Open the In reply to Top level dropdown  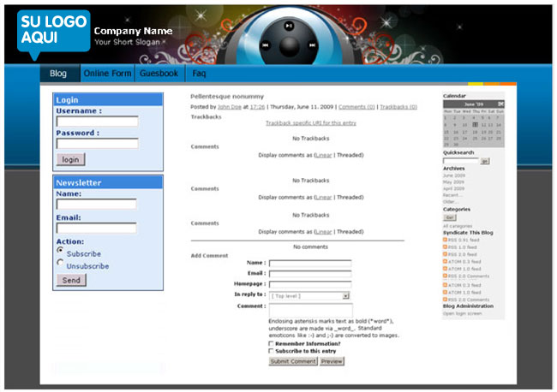tap(309, 296)
